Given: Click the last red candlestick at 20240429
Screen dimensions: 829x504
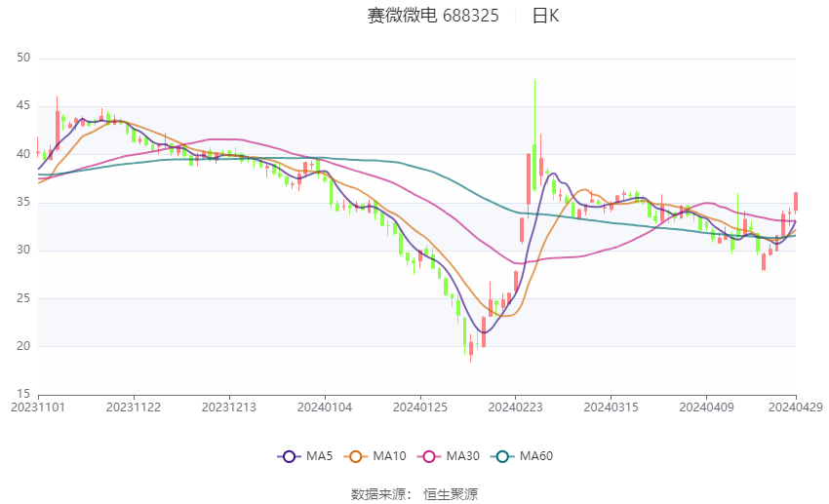Looking at the screenshot, I should (796, 202).
